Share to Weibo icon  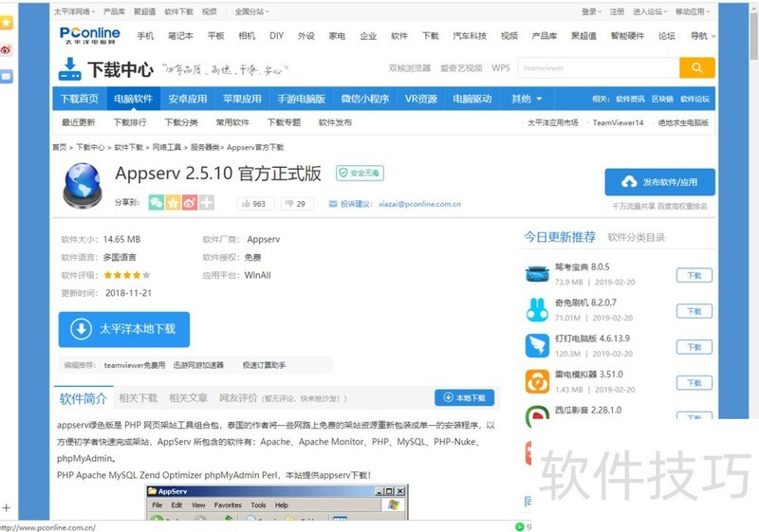point(190,203)
